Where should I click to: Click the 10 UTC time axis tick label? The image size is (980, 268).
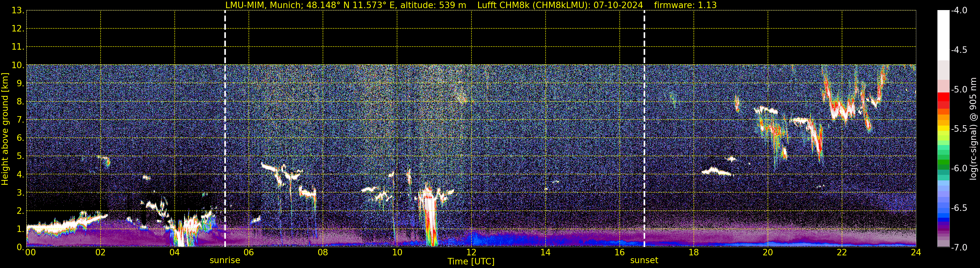397,252
